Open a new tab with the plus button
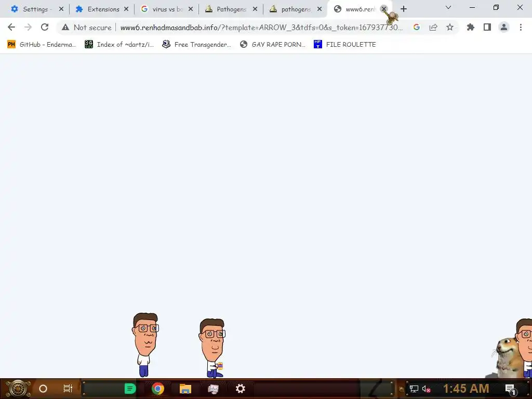Viewport: 532px width, 399px height. (x=403, y=9)
